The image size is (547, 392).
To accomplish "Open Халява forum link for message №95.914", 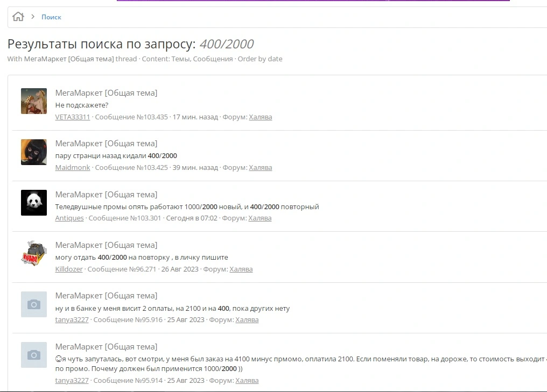I will point(247,381).
